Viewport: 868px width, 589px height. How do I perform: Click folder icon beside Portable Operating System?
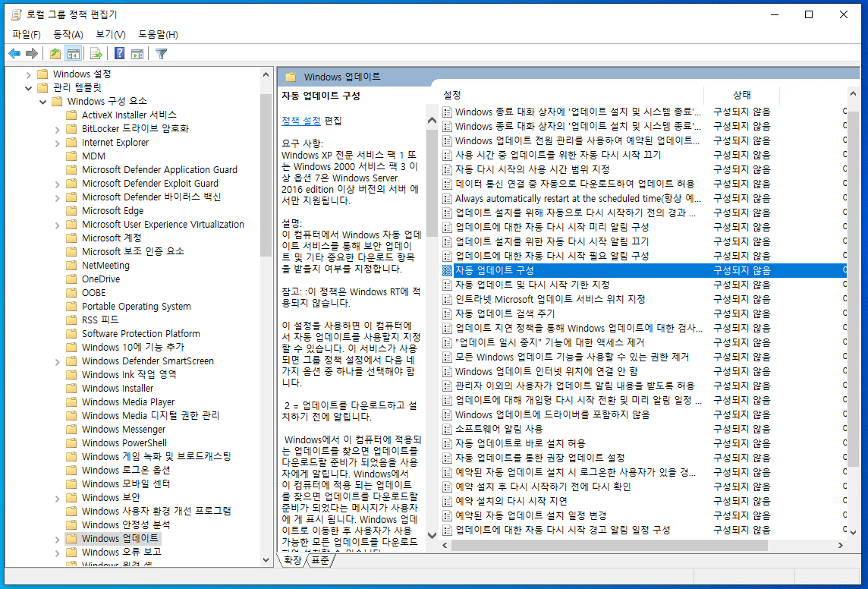click(71, 306)
